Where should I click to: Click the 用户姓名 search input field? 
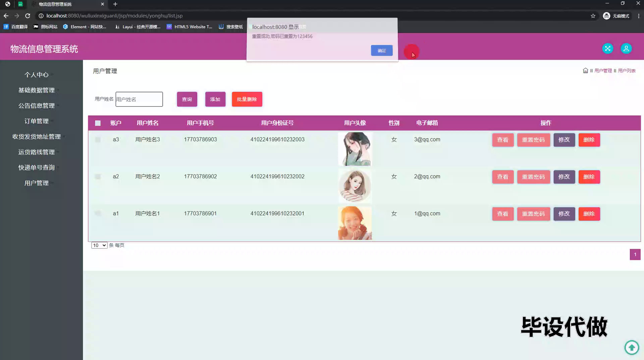pos(139,99)
